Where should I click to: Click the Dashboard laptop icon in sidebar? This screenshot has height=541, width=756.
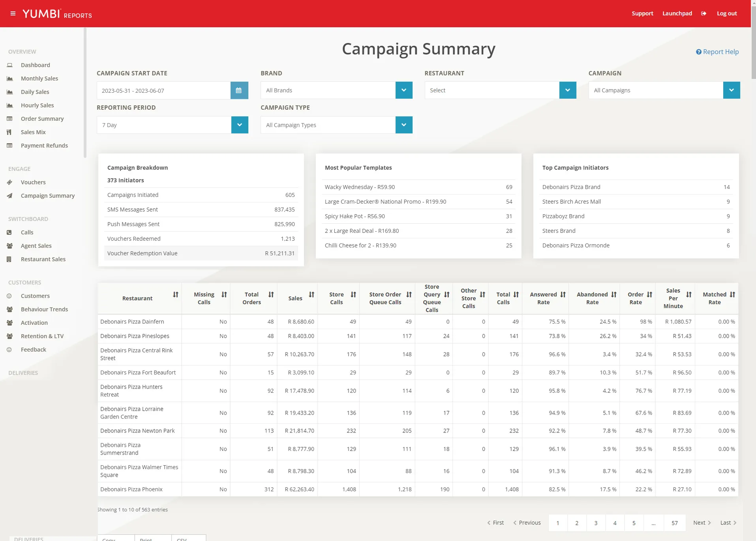[10, 65]
